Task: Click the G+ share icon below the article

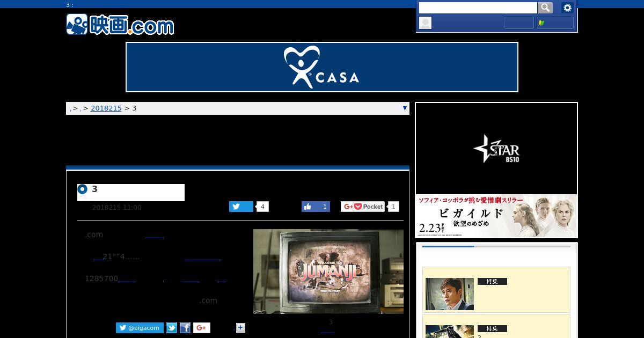Action: point(202,328)
